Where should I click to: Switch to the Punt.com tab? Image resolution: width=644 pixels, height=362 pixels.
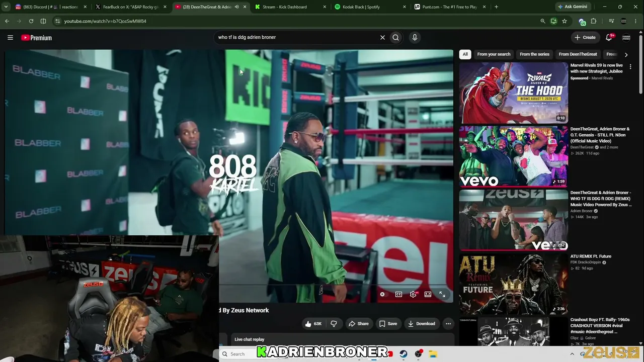coord(449,7)
